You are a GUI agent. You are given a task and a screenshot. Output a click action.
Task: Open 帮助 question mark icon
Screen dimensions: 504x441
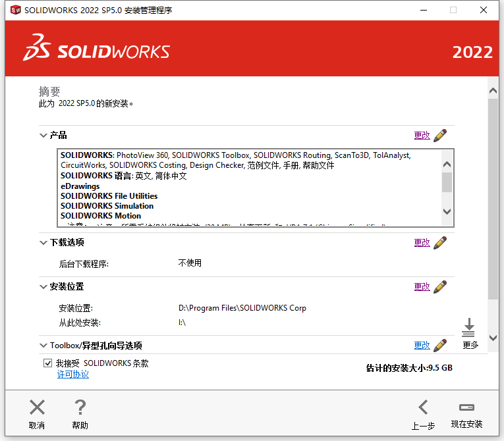coord(80,407)
